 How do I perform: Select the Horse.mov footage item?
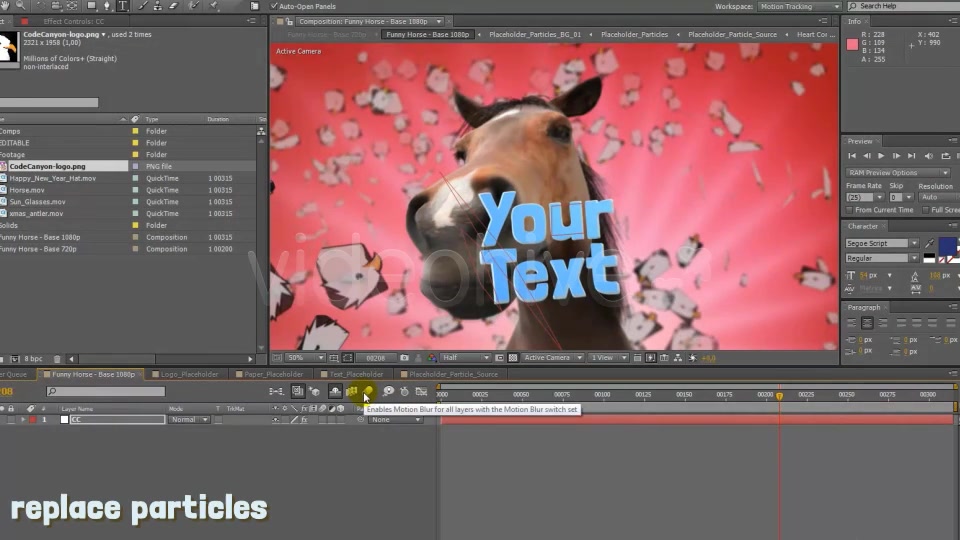tap(27, 190)
